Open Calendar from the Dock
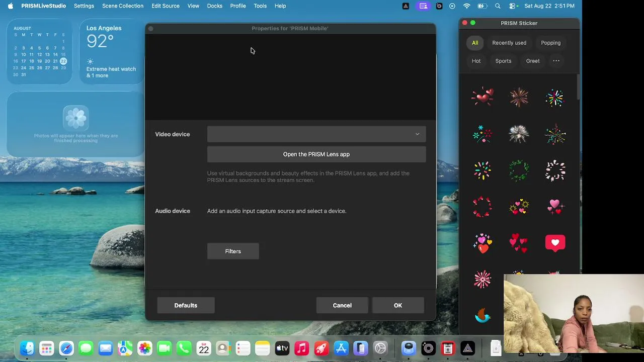This screenshot has width=644, height=362. [204, 348]
